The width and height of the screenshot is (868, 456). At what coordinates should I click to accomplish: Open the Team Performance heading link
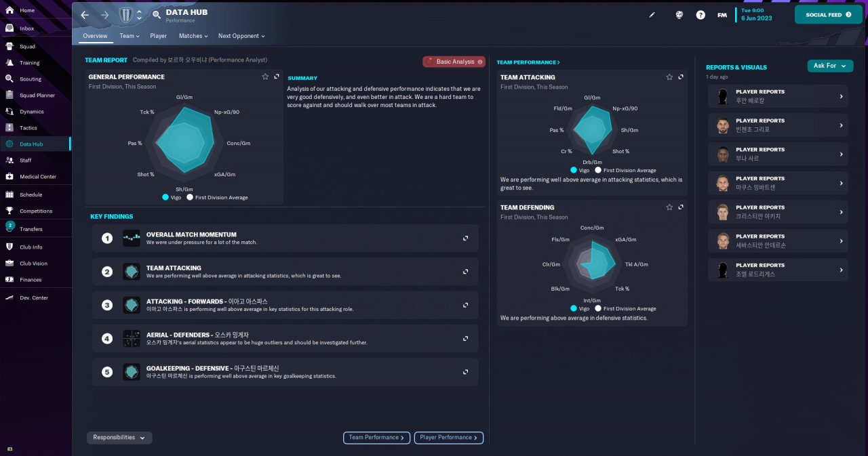(528, 62)
